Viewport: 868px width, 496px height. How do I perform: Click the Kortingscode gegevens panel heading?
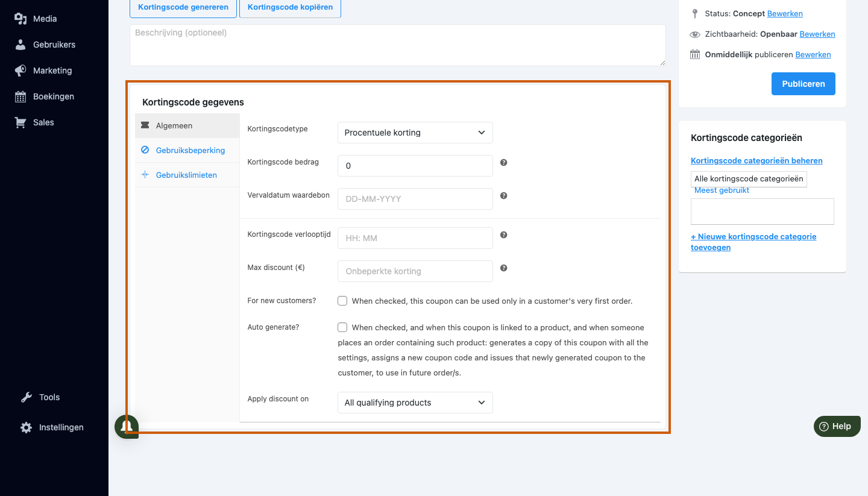193,102
